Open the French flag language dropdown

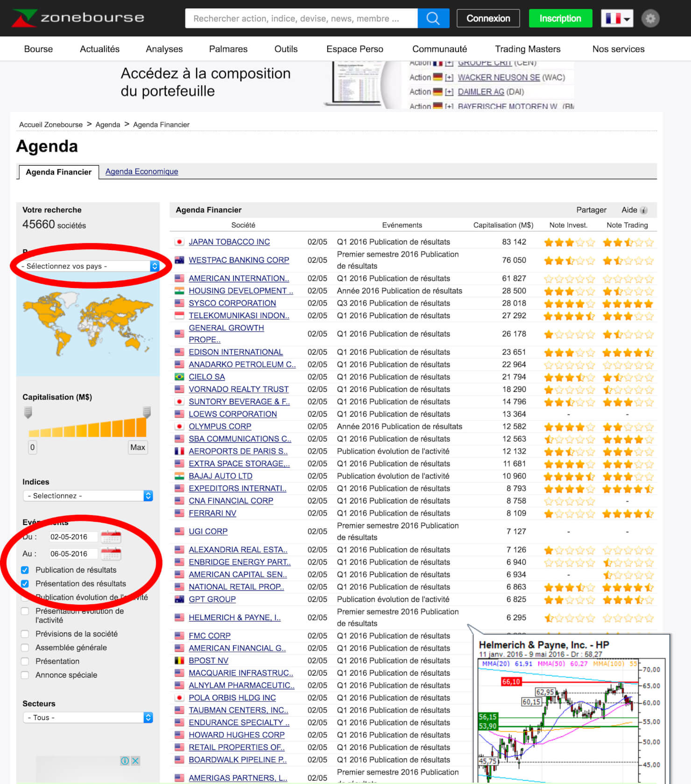point(617,18)
